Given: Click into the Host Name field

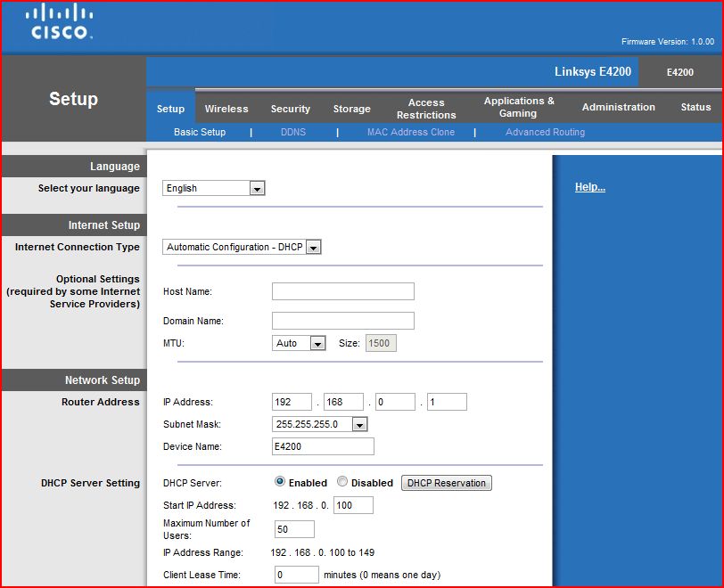Looking at the screenshot, I should (x=342, y=291).
